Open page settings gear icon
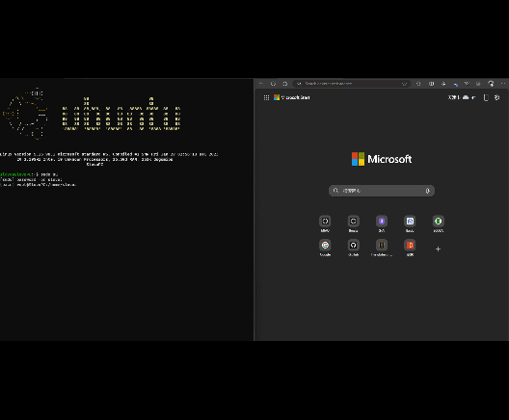Viewport: 509px width, 420px height. 497,97
